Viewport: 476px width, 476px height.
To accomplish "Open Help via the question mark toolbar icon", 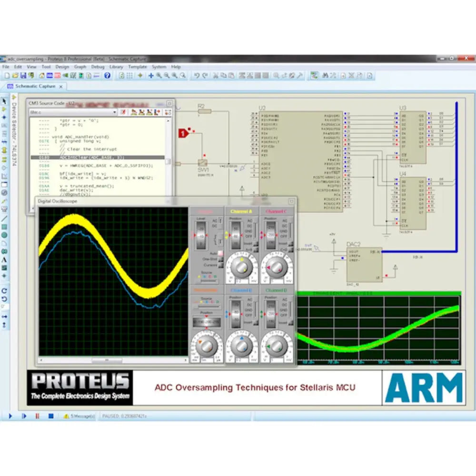I will pos(108,75).
